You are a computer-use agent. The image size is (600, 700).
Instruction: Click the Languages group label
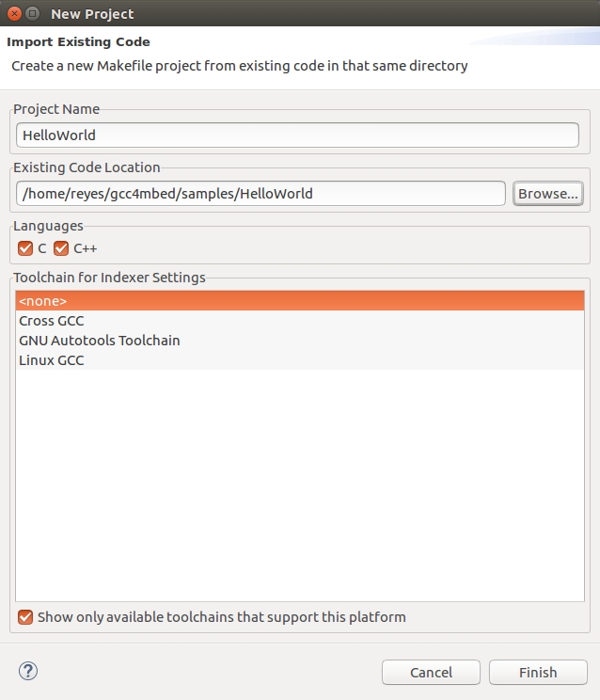tap(48, 226)
